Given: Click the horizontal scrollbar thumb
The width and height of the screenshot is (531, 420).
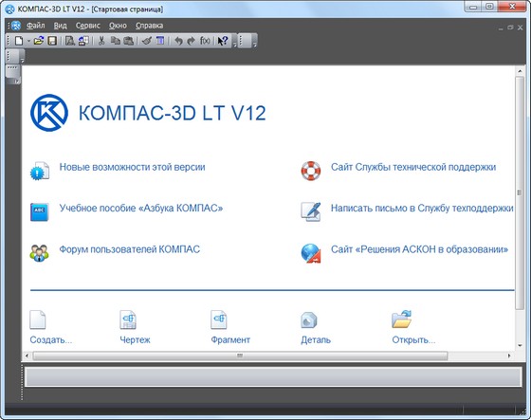Looking at the screenshot, I should pos(240,356).
